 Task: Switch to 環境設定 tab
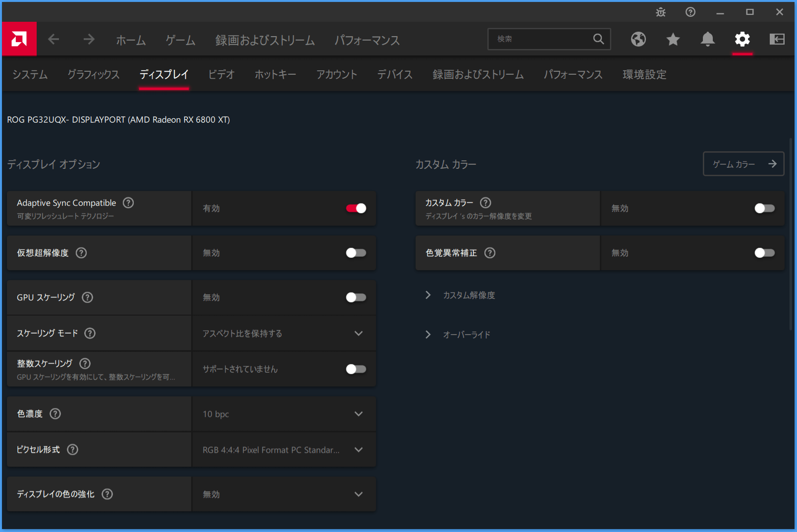[644, 74]
